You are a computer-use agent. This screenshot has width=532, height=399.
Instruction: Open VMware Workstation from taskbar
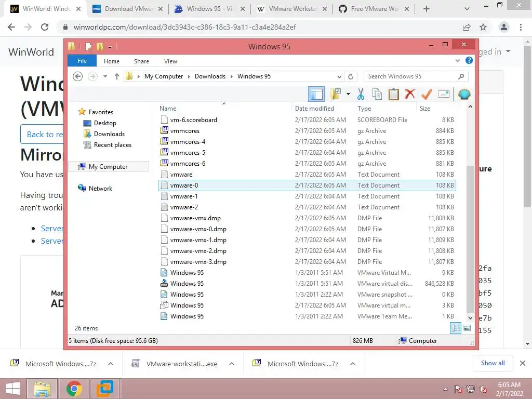click(x=104, y=389)
